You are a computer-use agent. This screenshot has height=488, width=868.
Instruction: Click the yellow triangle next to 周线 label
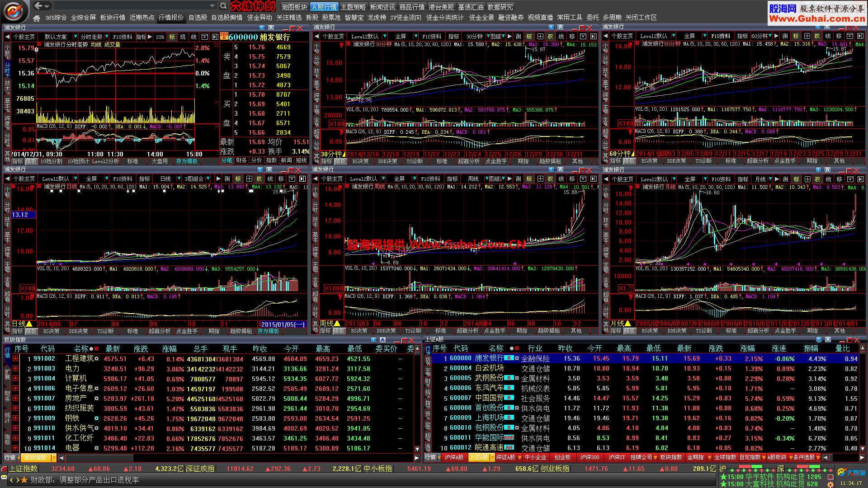coord(337,324)
